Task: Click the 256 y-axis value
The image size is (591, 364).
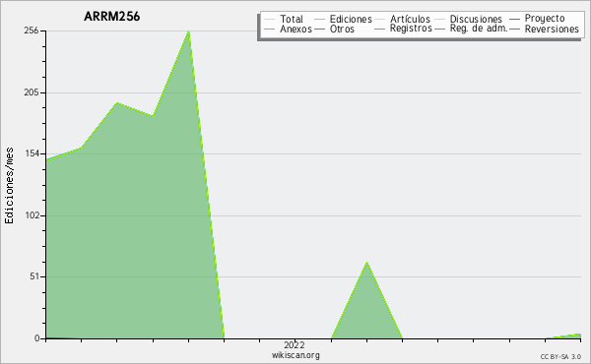Action: (x=32, y=30)
